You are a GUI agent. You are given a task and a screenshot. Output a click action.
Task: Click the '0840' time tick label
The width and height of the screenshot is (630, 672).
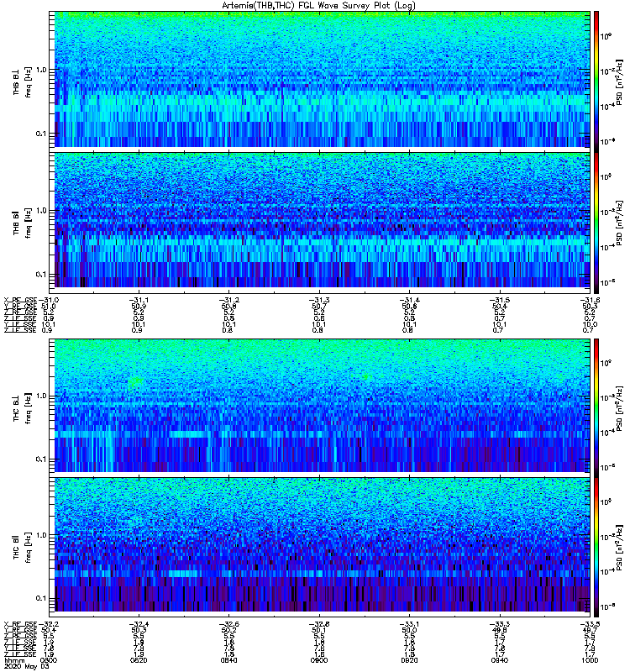[228, 660]
